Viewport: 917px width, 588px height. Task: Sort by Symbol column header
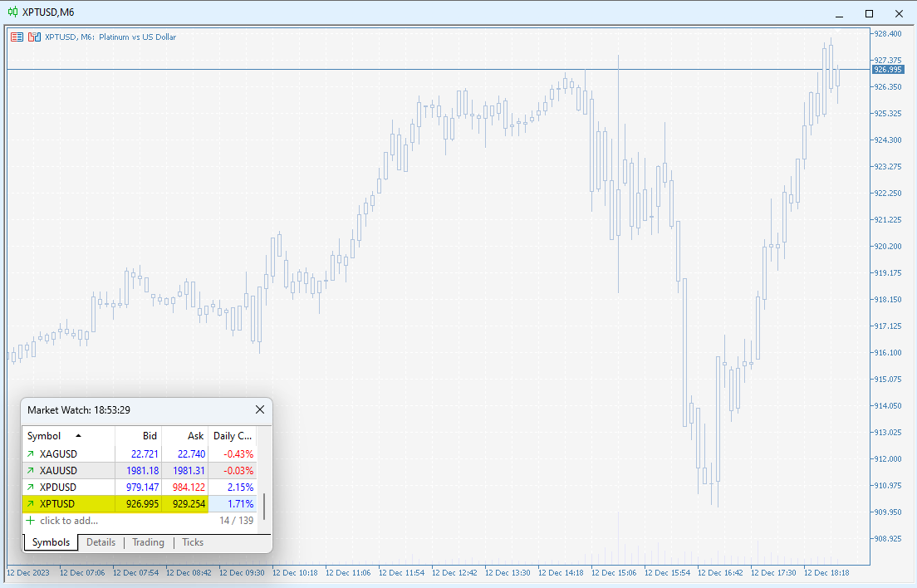tap(68, 436)
